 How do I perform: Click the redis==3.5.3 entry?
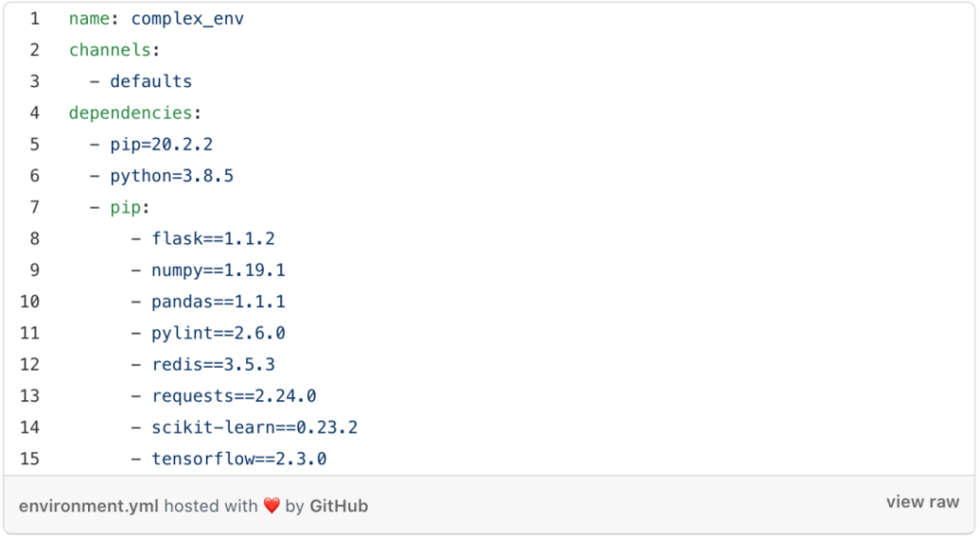[212, 365]
